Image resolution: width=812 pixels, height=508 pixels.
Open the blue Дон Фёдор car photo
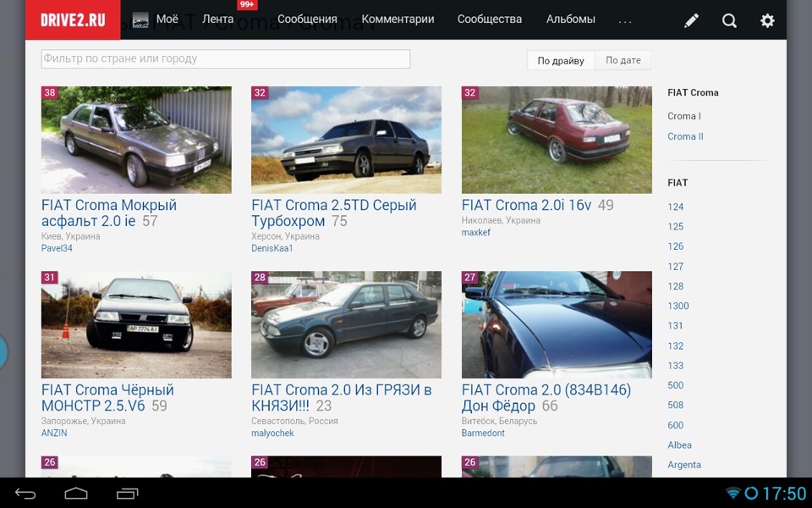coord(557,324)
